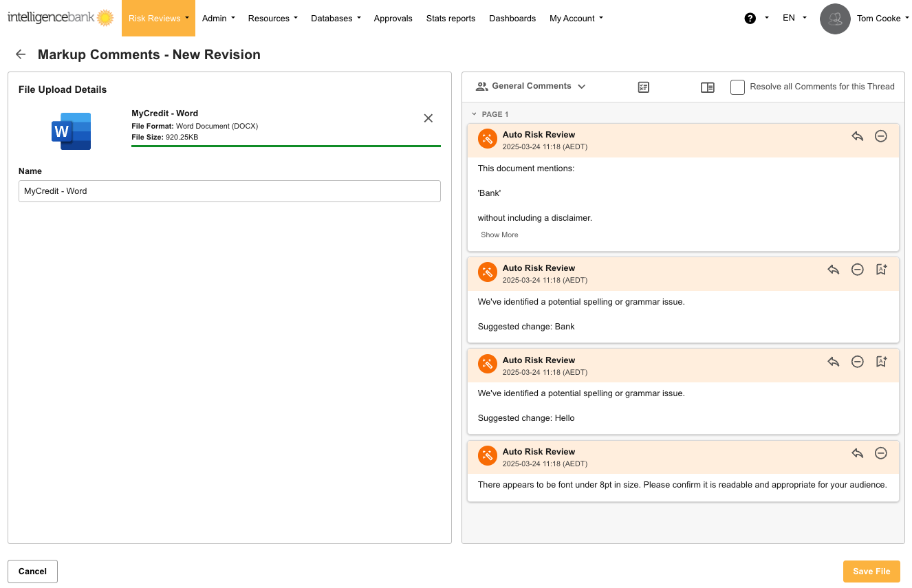Click Show More in the first comment
Image resolution: width=912 pixels, height=588 pixels.
499,235
